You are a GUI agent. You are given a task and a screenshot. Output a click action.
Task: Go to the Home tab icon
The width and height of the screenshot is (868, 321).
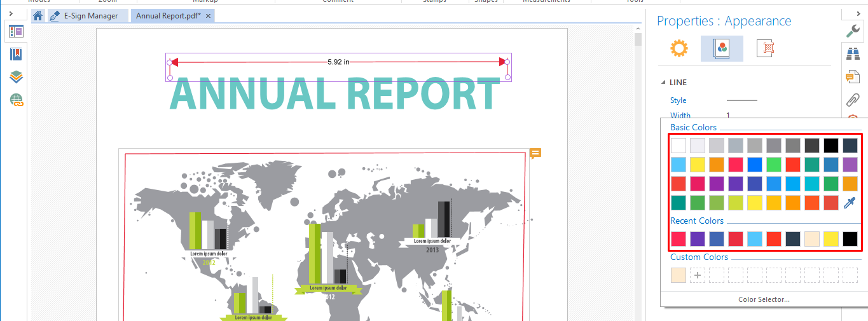[x=38, y=16]
